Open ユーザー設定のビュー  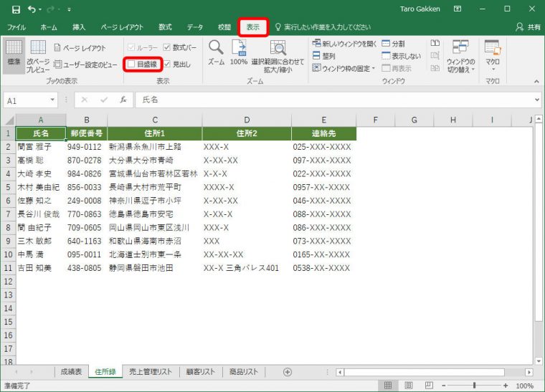(85, 64)
